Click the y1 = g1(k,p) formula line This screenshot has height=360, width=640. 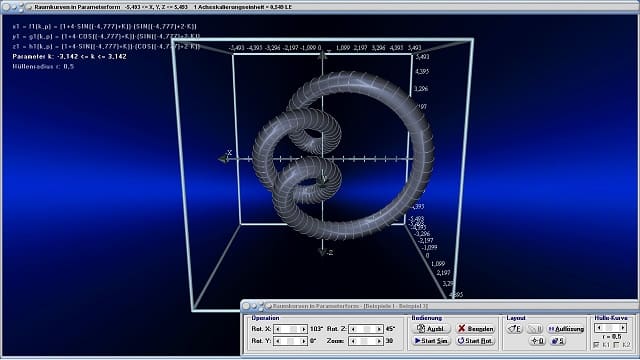106,36
